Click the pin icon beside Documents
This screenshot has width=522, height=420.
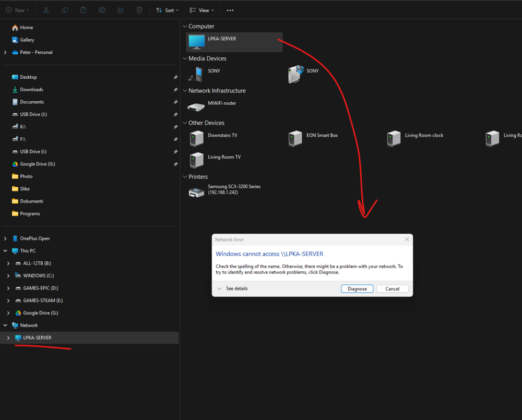(x=175, y=102)
